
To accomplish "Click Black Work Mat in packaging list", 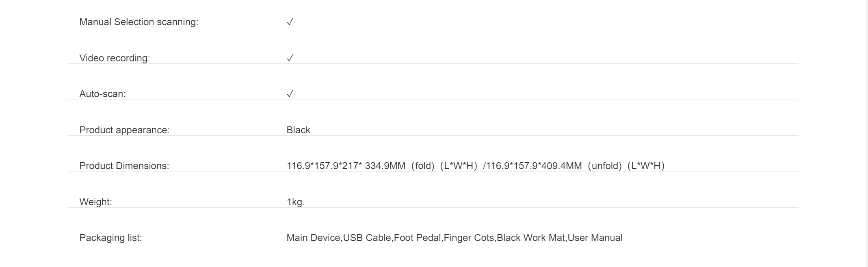I will tap(531, 238).
